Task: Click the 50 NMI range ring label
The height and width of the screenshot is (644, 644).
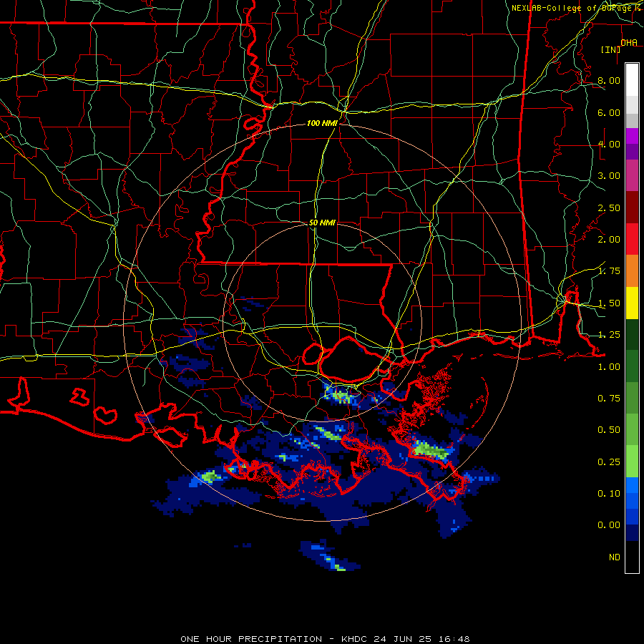Action: [x=322, y=223]
